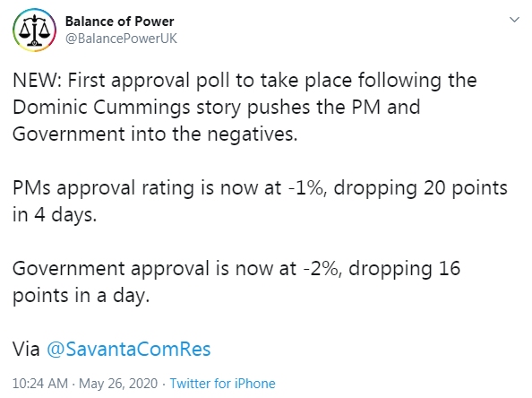Open the Balance of Power display name
Viewport: 532px width, 398px height.
coord(119,22)
